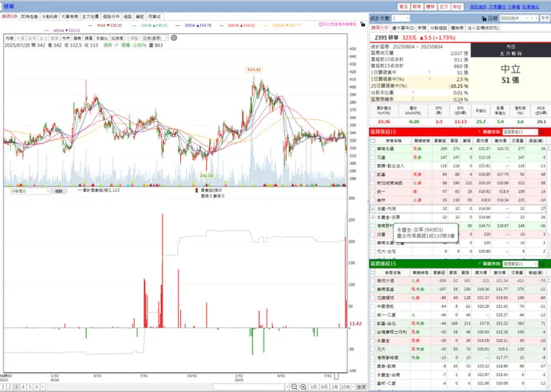
Task: Open the bottom search combo box arrow
Action: (287, 387)
